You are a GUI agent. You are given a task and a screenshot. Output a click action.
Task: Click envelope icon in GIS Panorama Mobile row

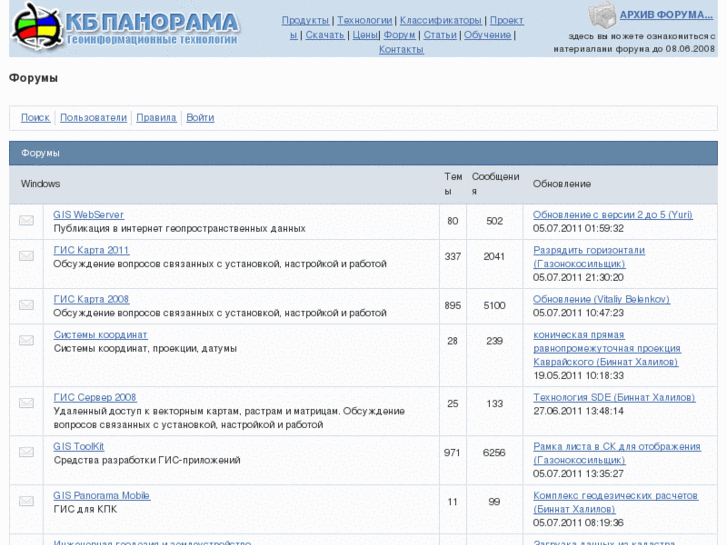point(26,501)
